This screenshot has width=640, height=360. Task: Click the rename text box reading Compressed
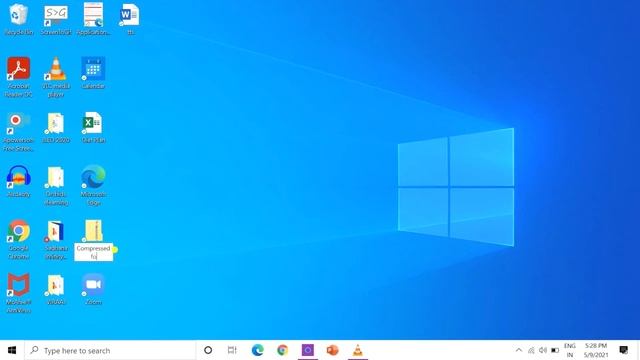point(93,252)
